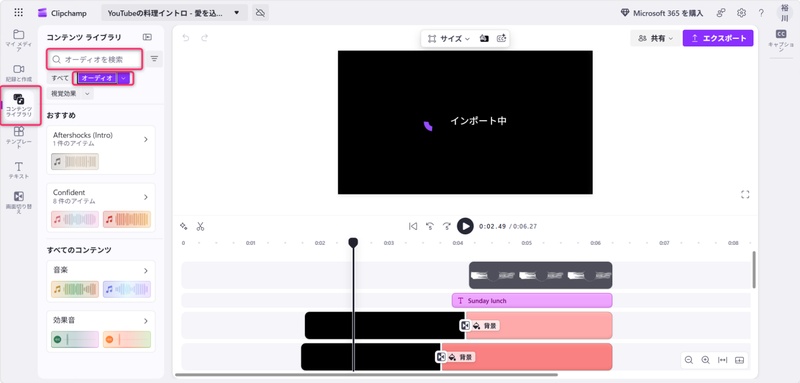Select the オーディオ filter chip
This screenshot has width=800, height=383.
click(97, 78)
